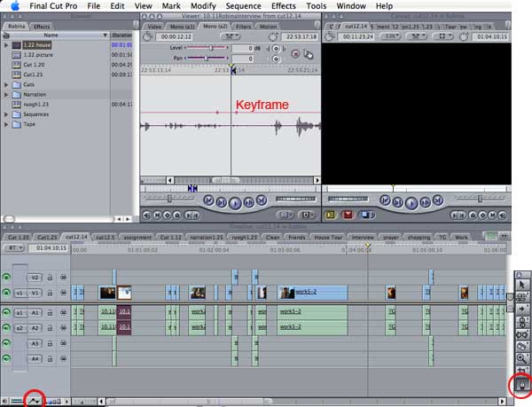Click the Pan keyframe diamond button
This screenshot has height=407, width=532.
click(x=276, y=59)
